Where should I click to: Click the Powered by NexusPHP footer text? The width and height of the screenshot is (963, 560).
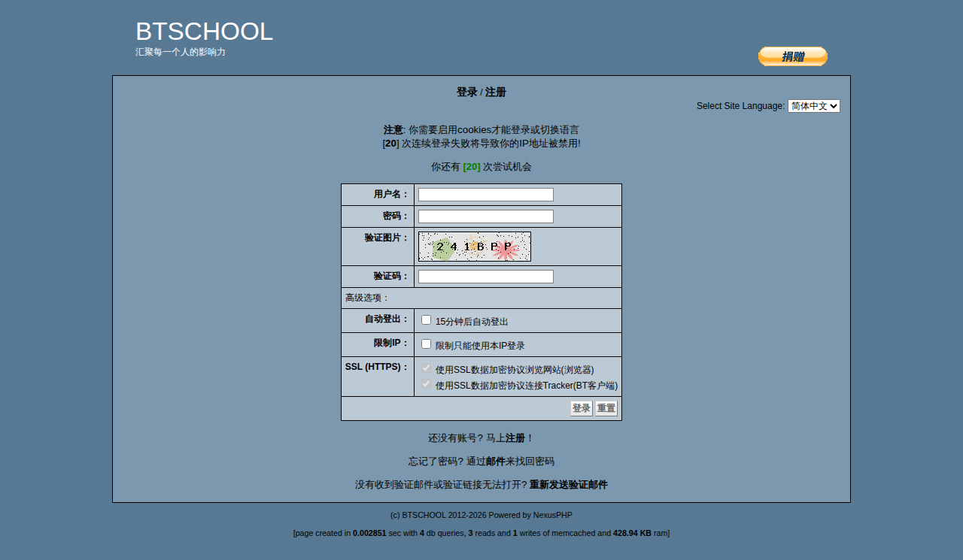tap(530, 516)
